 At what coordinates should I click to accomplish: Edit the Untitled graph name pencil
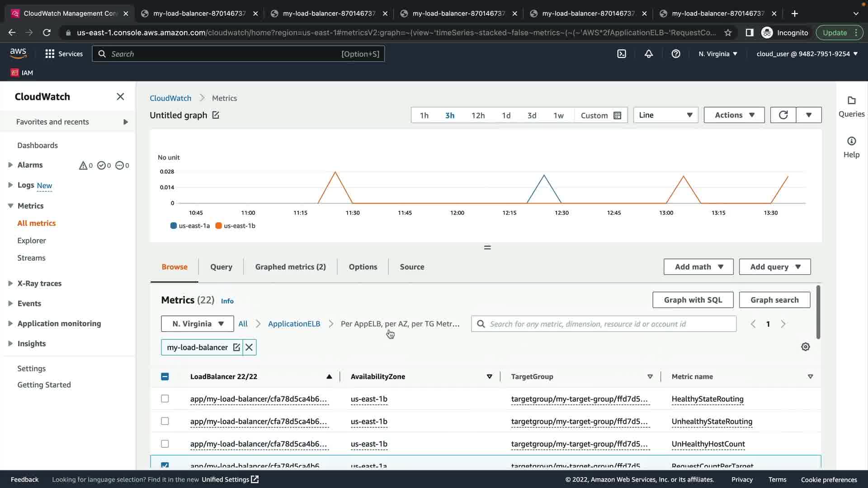coord(216,115)
